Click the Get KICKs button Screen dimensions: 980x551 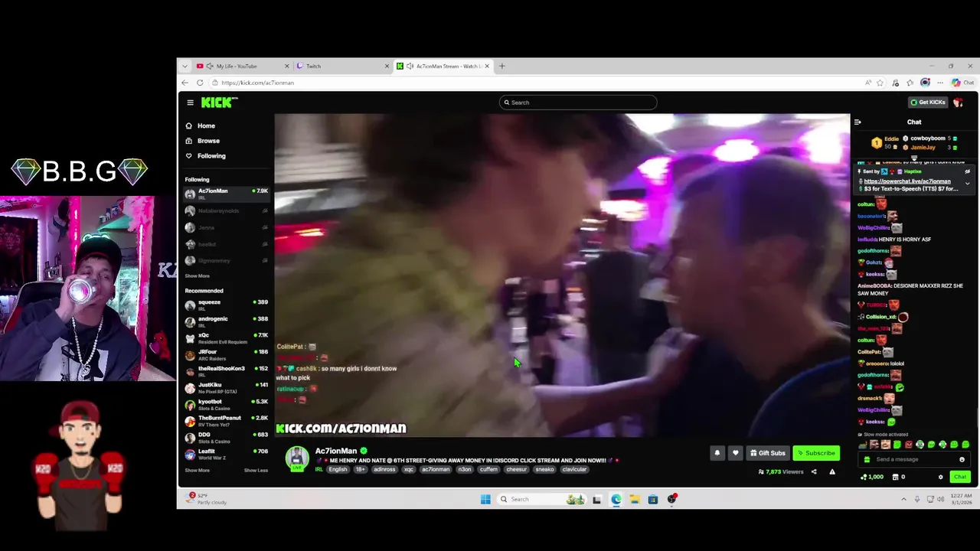point(928,102)
